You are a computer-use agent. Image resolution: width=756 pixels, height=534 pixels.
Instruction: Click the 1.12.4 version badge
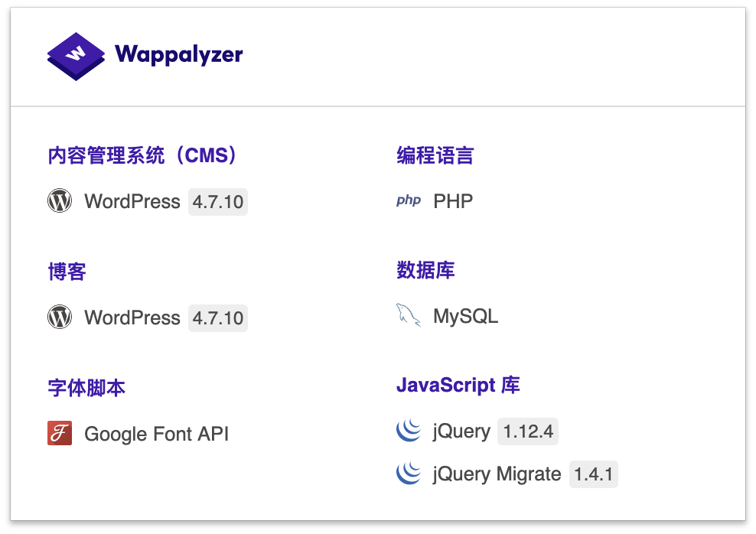pos(528,431)
